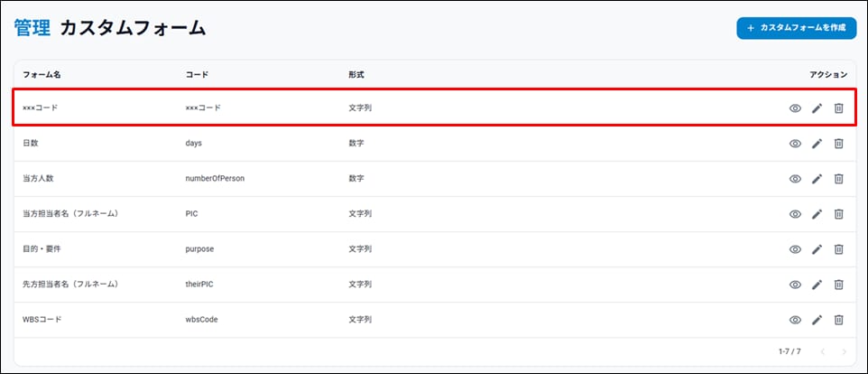
Task: Delete the WBSコード form
Action: click(838, 320)
